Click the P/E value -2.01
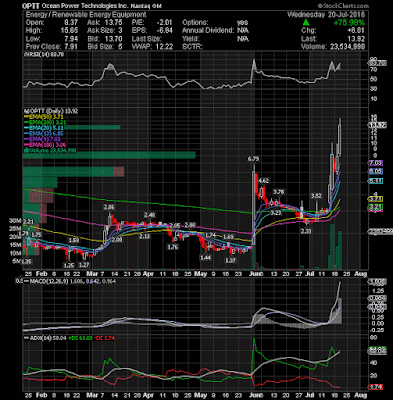393x400 pixels. (x=165, y=22)
